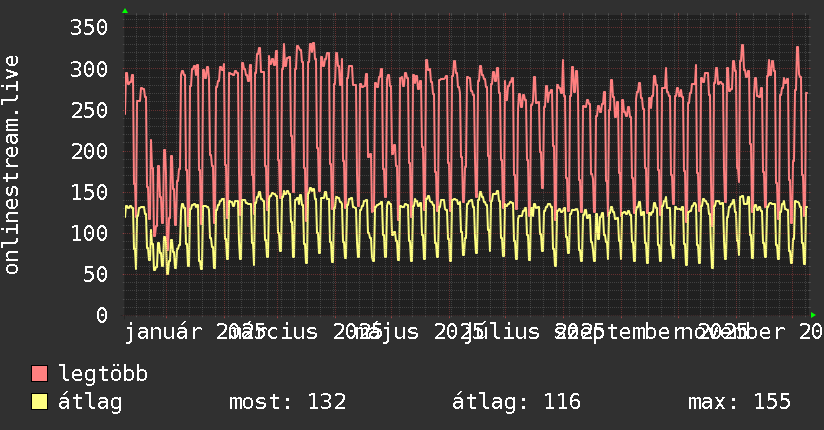Image resolution: width=824 pixels, height=430 pixels.
Task: Click the yellow átlag legend swatch
Action: (x=39, y=401)
